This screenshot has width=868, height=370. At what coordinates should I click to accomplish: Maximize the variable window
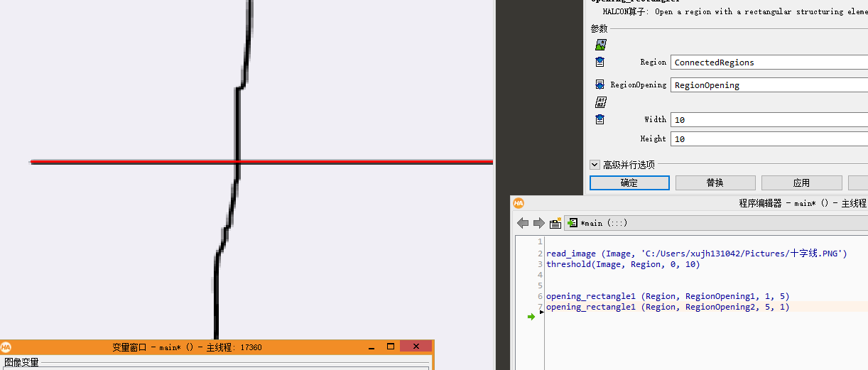click(391, 347)
